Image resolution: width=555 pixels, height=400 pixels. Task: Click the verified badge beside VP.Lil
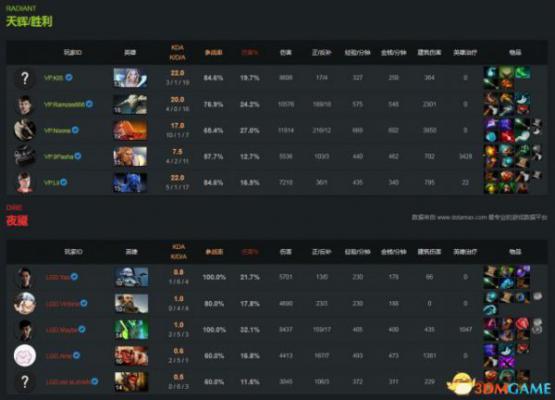[63, 182]
